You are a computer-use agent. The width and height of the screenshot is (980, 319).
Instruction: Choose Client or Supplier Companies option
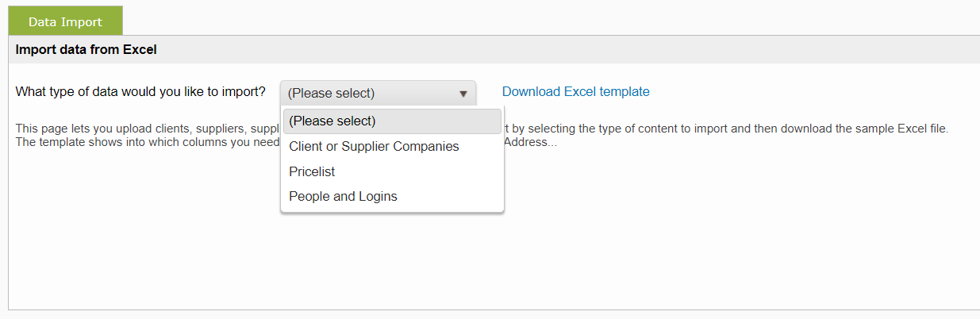tap(375, 147)
